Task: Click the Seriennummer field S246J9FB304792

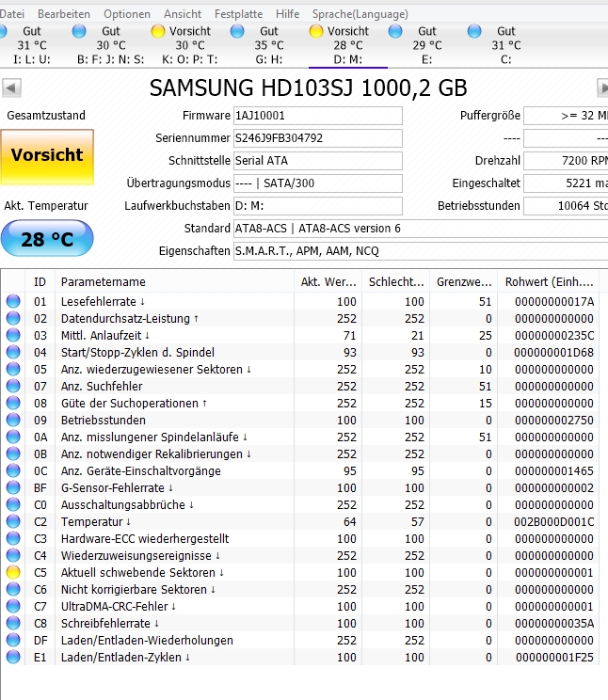Action: pos(317,138)
